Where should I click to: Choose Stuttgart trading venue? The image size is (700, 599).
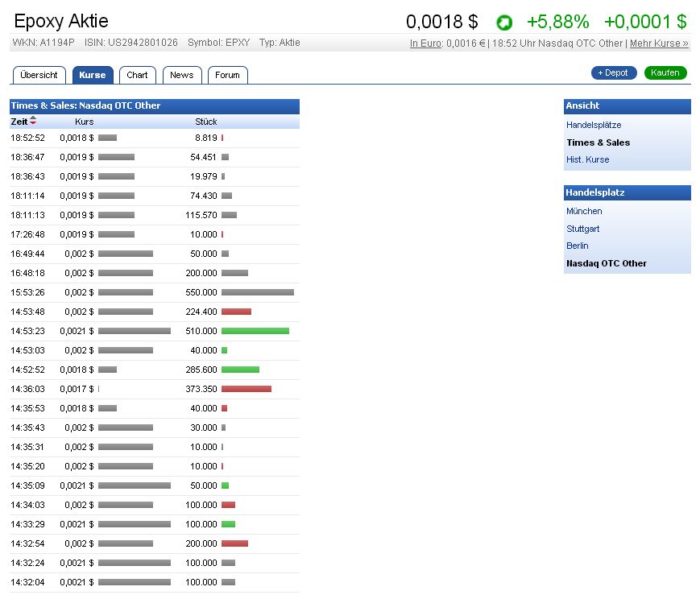point(582,229)
